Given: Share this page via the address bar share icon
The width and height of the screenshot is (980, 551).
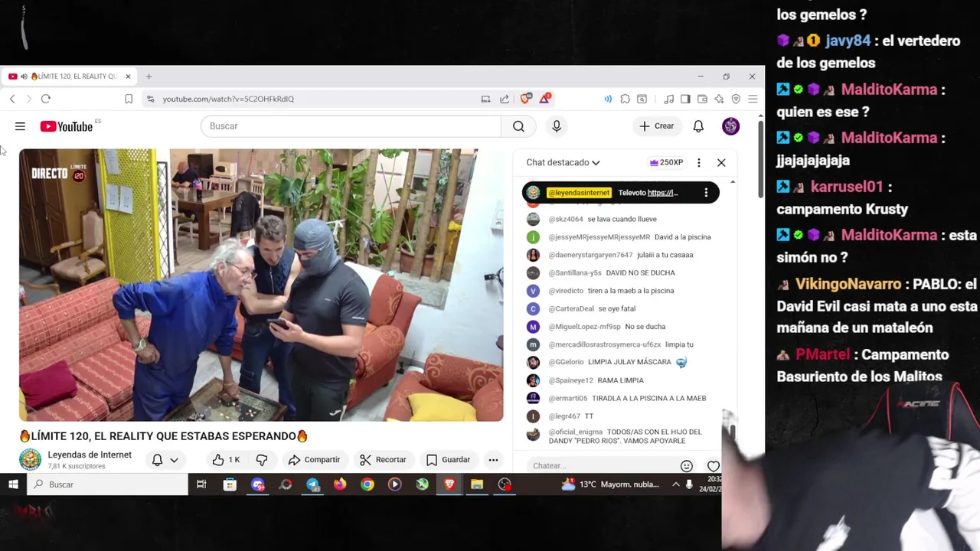Looking at the screenshot, I should (505, 99).
